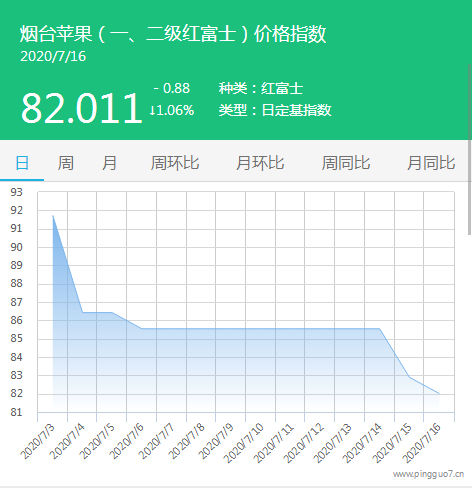The image size is (472, 488).
Task: Switch to the 周 weekly tab
Action: [66, 163]
